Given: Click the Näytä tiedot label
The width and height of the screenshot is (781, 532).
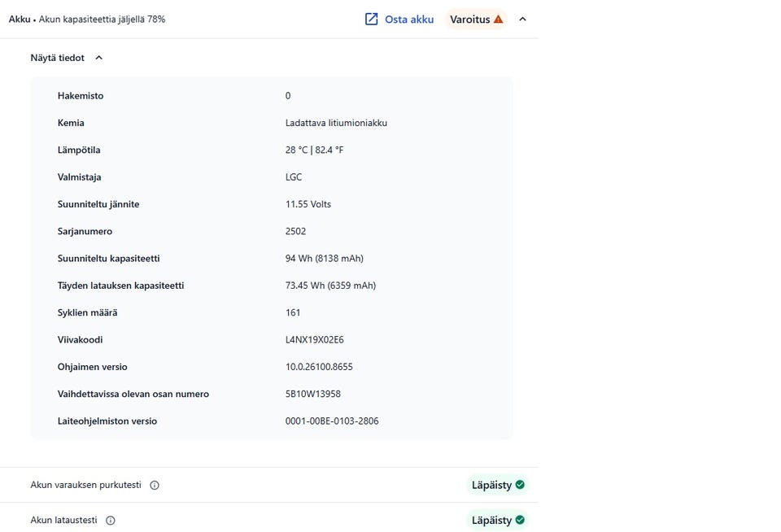Looking at the screenshot, I should [x=57, y=58].
